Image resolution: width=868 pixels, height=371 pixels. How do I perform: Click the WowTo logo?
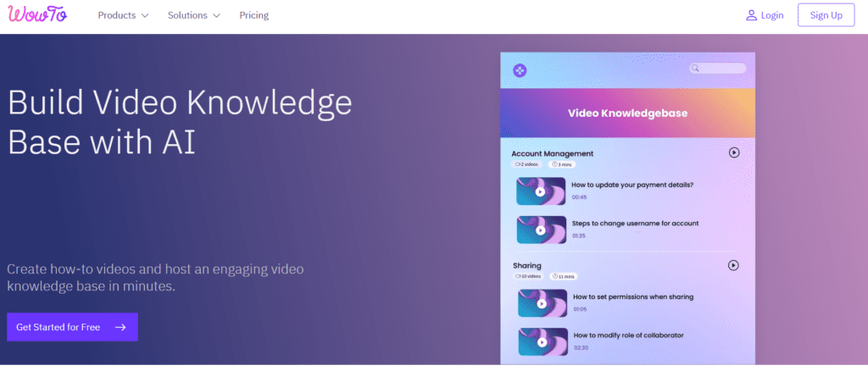click(x=36, y=15)
